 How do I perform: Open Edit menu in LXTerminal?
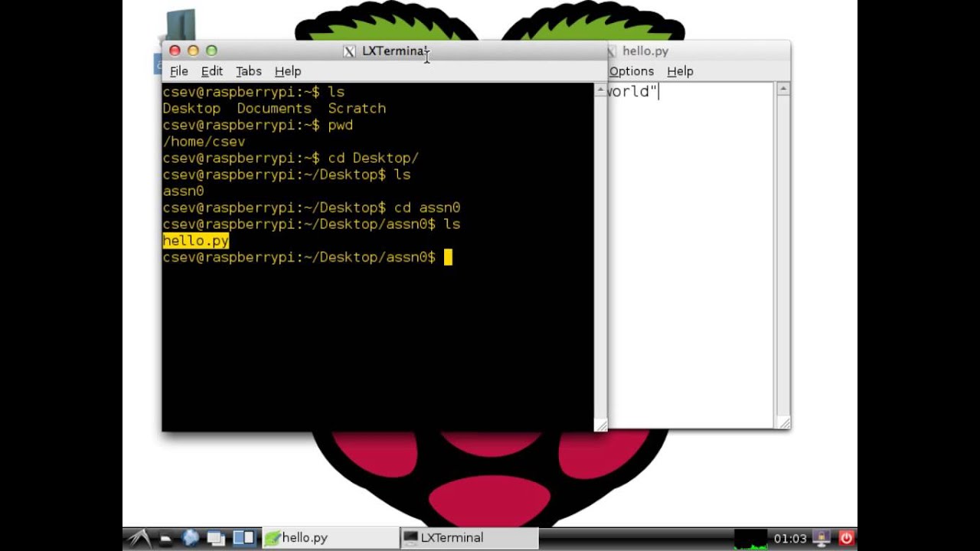tap(212, 71)
